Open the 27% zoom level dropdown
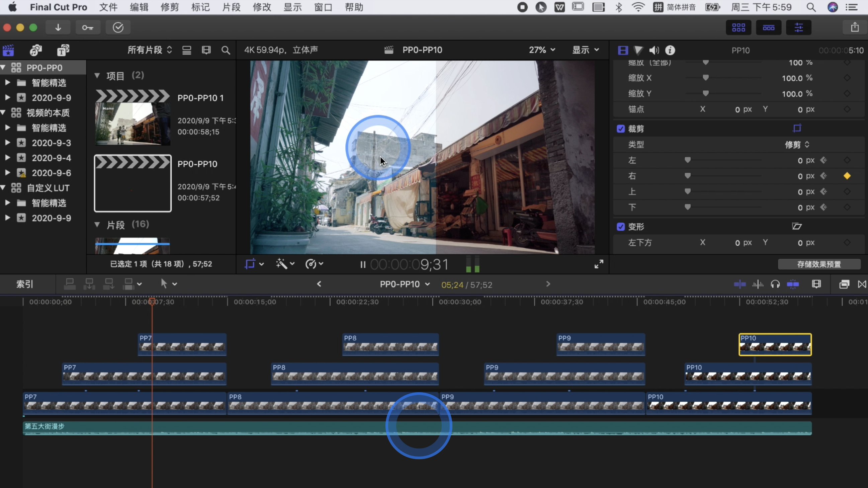Viewport: 868px width, 488px height. tap(541, 50)
